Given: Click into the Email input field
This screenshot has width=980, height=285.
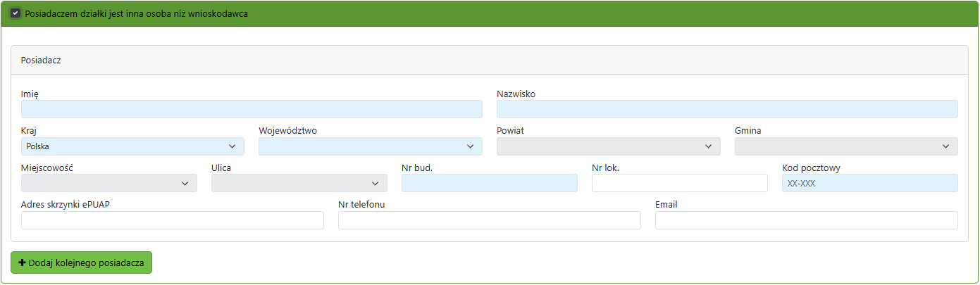Looking at the screenshot, I should click(806, 220).
